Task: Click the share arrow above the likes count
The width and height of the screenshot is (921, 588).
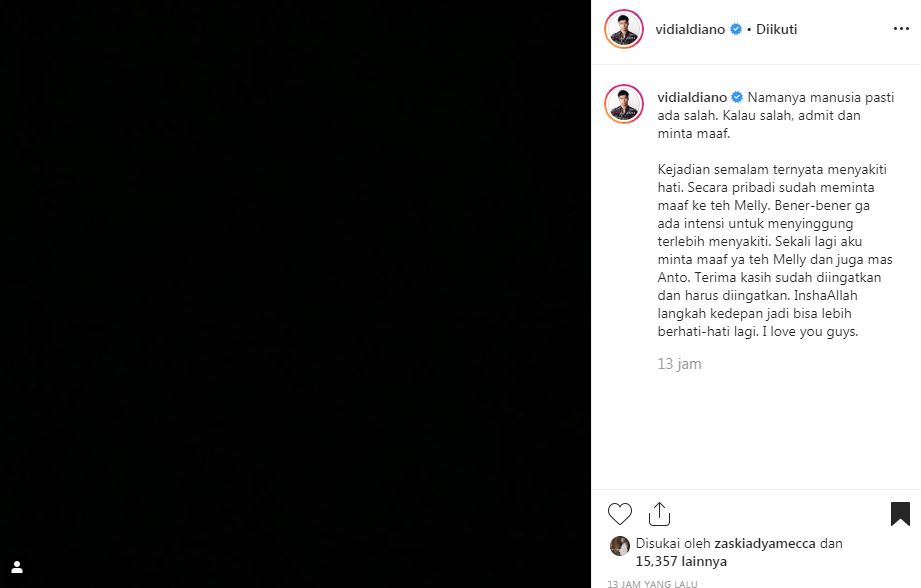Action: pos(659,513)
